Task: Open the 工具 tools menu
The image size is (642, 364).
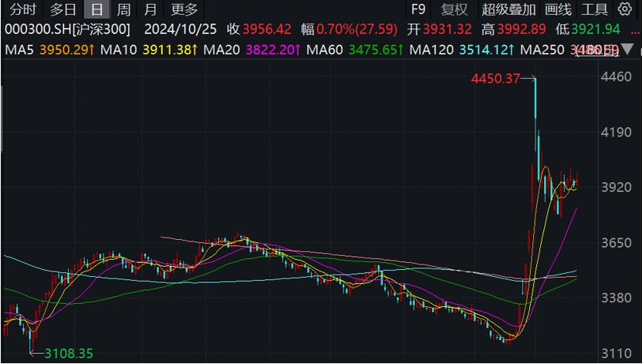Action: coord(594,9)
